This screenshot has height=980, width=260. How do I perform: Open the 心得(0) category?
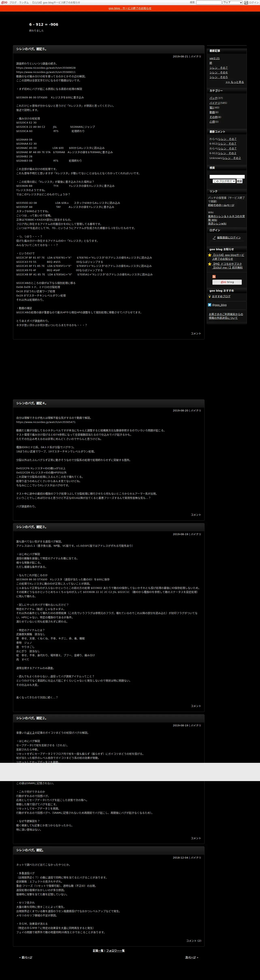coord(212,122)
